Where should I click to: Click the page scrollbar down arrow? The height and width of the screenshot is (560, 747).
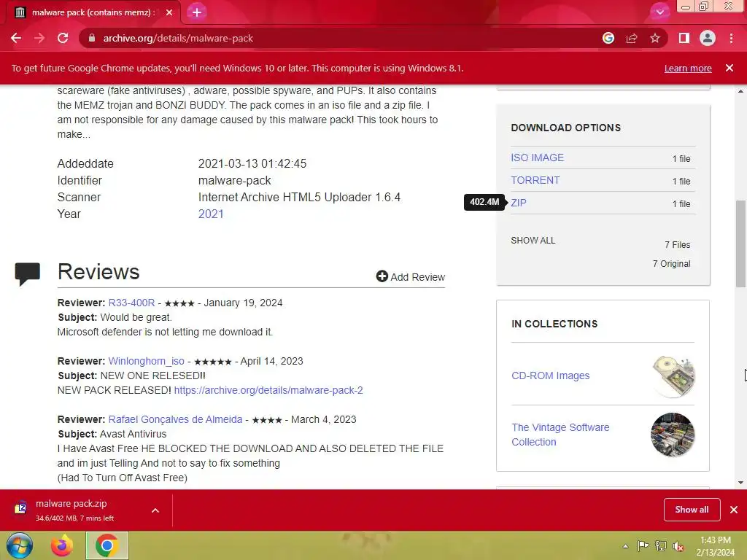click(740, 483)
